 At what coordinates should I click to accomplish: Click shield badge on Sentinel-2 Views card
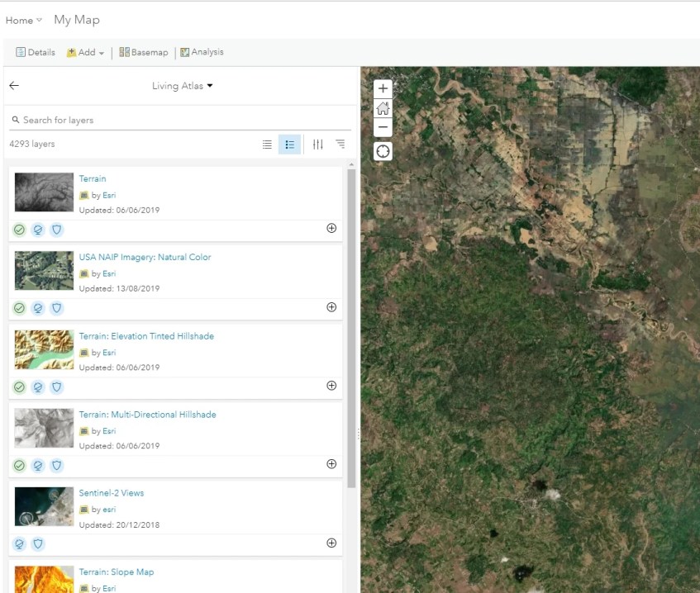38,544
